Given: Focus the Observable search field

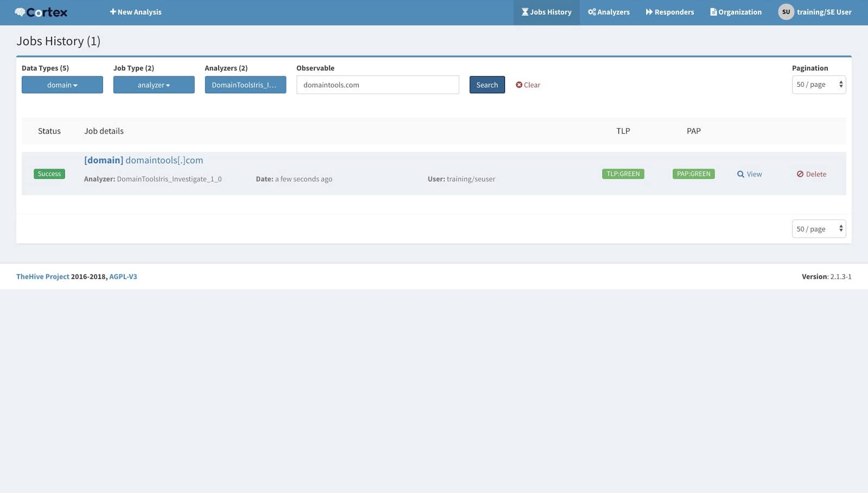Looking at the screenshot, I should [x=378, y=85].
